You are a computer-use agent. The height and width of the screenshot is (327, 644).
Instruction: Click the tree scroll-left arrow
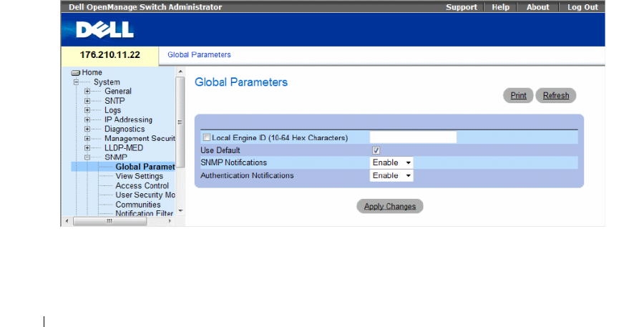click(x=67, y=221)
